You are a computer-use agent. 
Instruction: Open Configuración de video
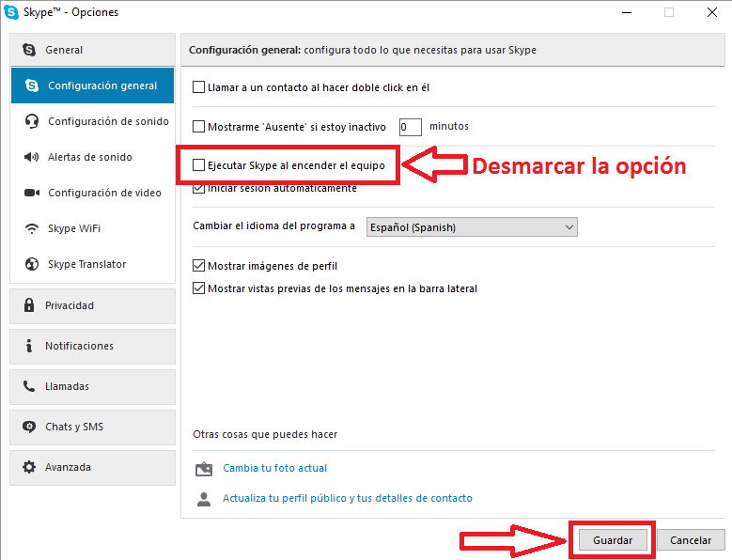click(x=92, y=193)
